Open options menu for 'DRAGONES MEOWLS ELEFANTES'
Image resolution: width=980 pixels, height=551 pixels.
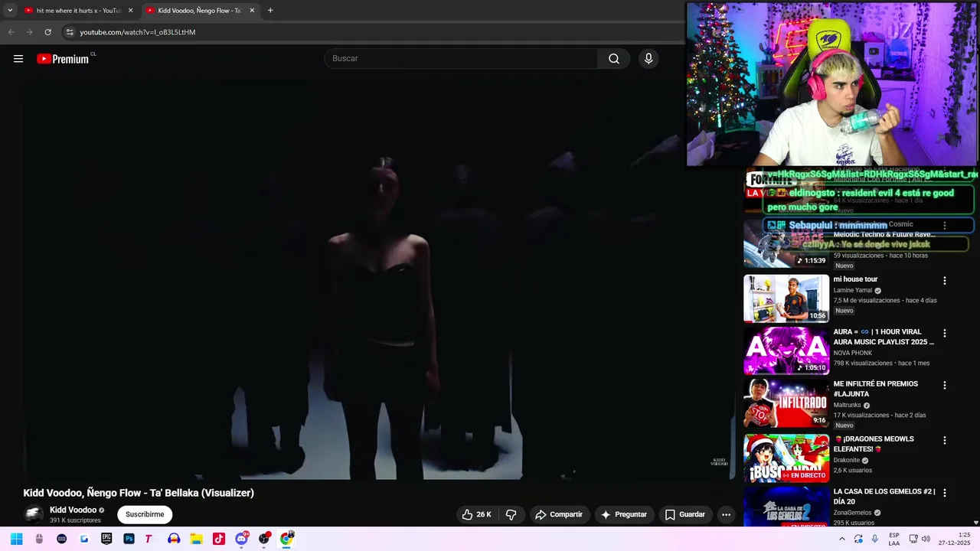pos(944,440)
